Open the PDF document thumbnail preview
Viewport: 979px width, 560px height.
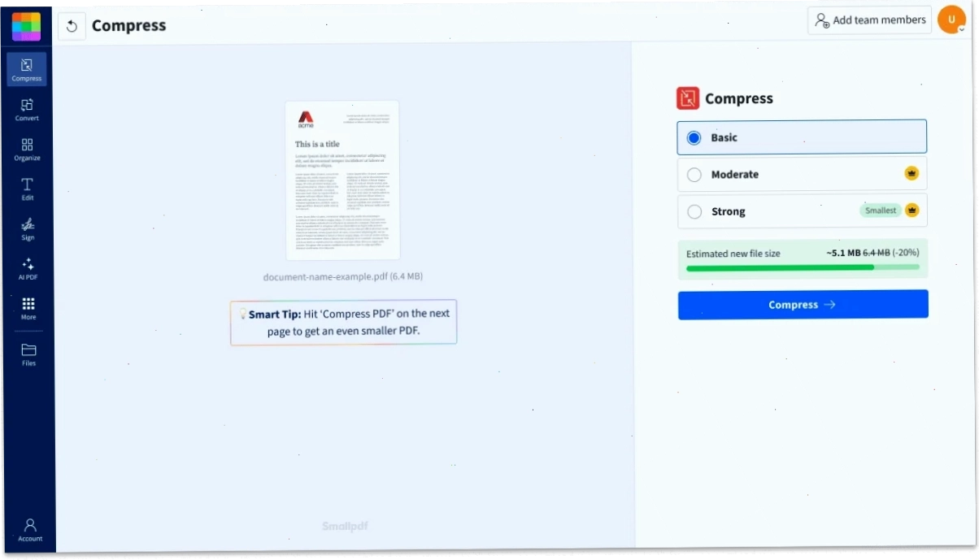click(342, 180)
